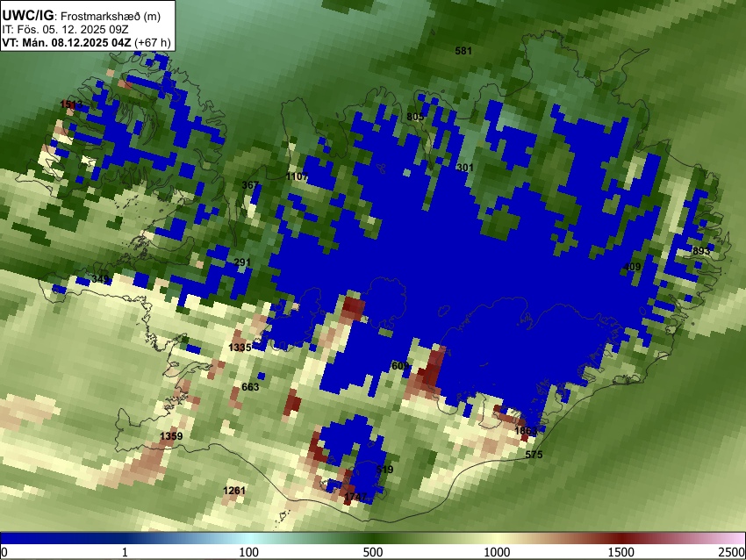Click the map value 893
746x560 pixels.
tap(701, 251)
